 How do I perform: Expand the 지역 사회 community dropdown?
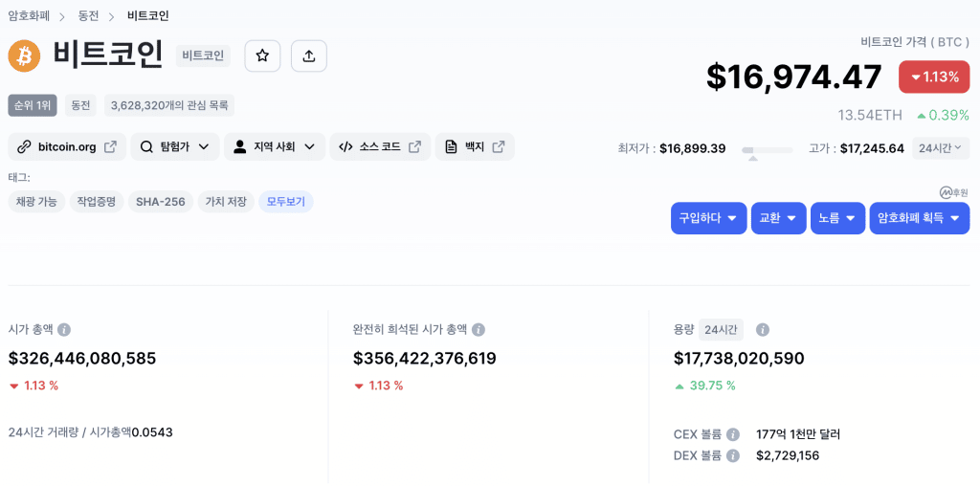pyautogui.click(x=275, y=146)
